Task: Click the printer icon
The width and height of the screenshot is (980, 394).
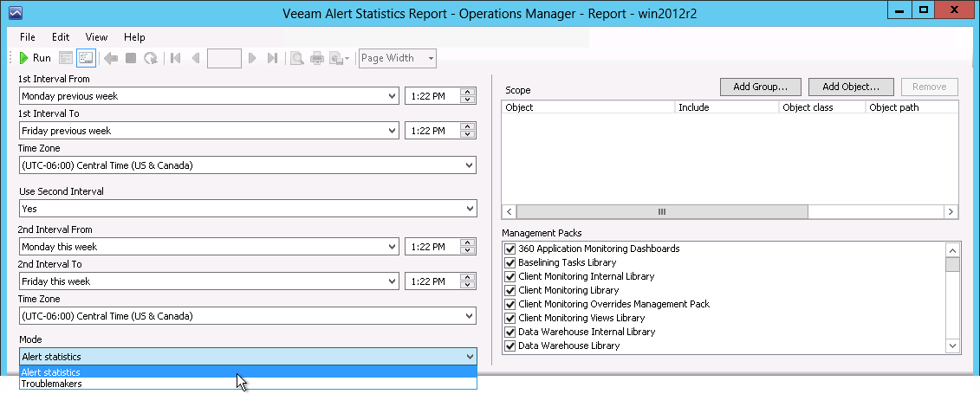Action: coord(317,58)
